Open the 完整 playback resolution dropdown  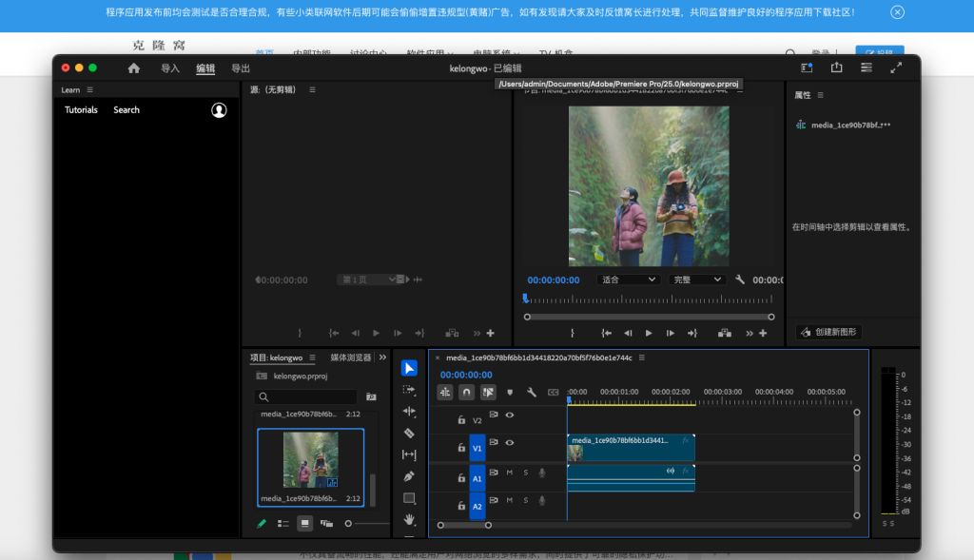[x=697, y=280]
